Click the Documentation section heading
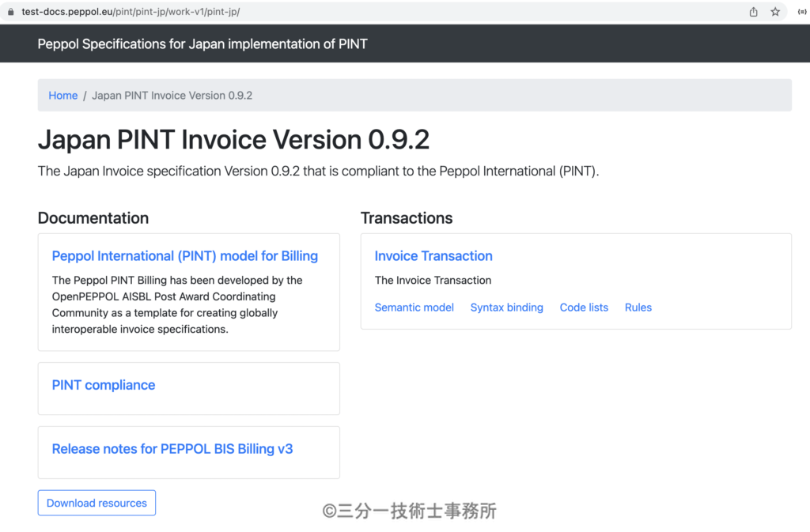Screen dimensions: 810x532 [93, 218]
